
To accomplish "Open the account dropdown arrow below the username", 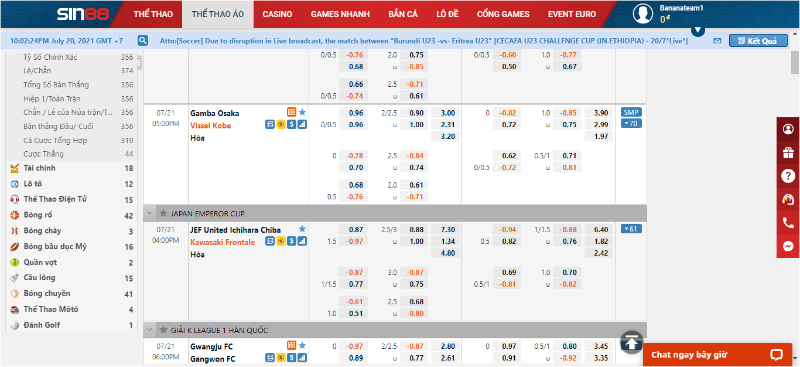I will 698,31.
